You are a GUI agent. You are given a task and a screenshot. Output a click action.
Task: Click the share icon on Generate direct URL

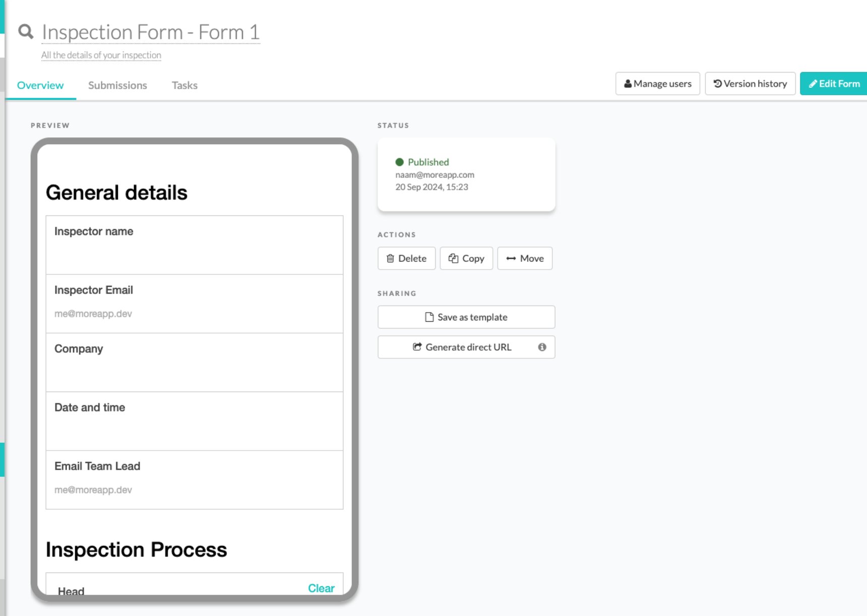coord(417,347)
